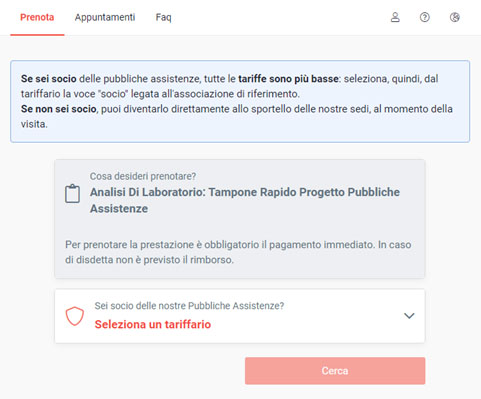The width and height of the screenshot is (481, 399).
Task: Open the globe language icon
Action: (x=455, y=17)
